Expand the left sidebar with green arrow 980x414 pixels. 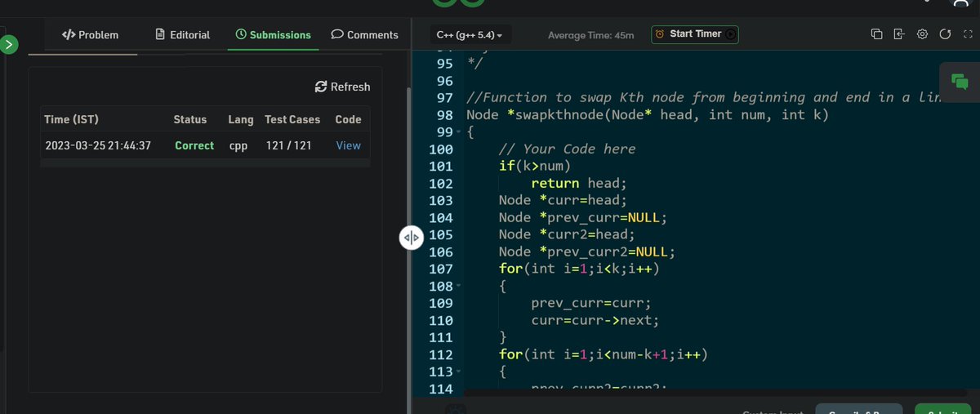(x=9, y=44)
